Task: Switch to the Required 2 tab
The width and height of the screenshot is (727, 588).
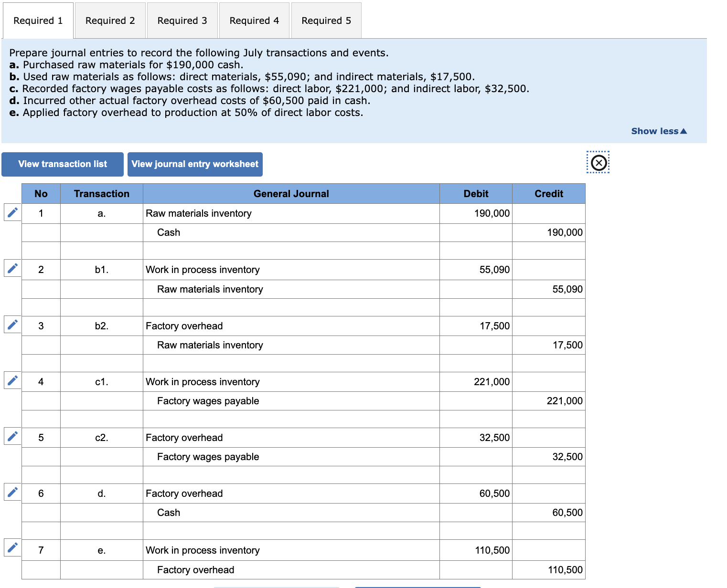Action: [110, 21]
